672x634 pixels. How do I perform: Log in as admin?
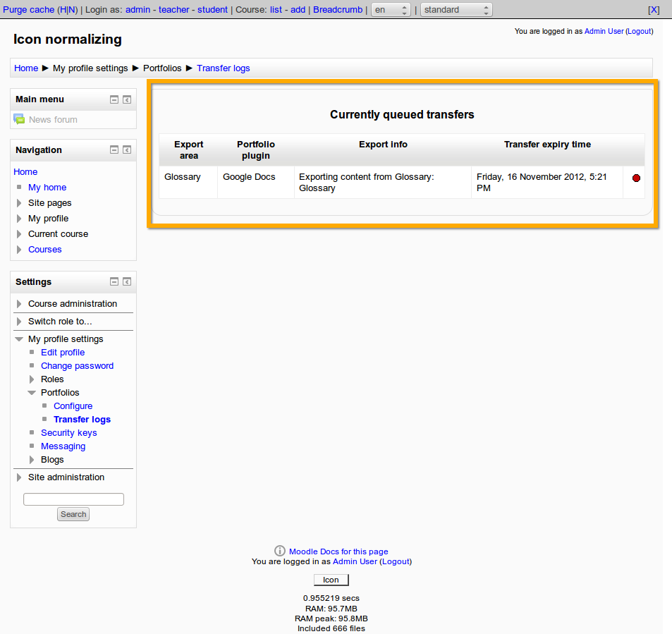point(138,9)
